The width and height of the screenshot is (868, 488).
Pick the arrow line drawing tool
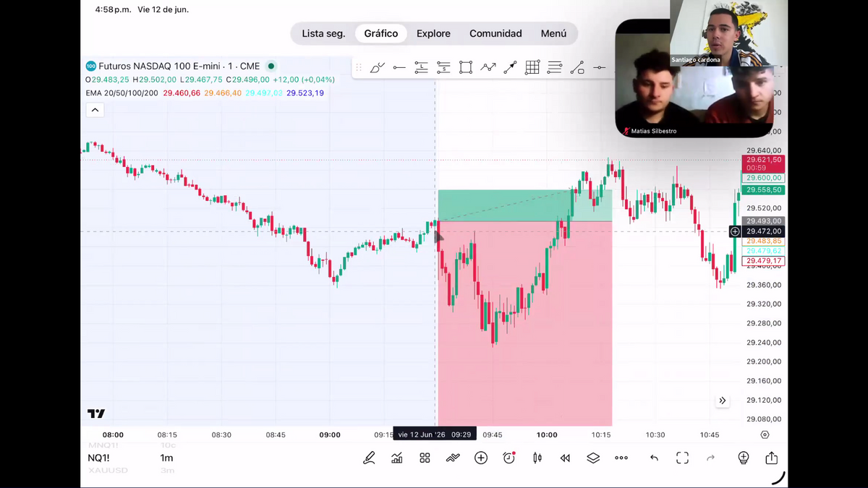511,67
